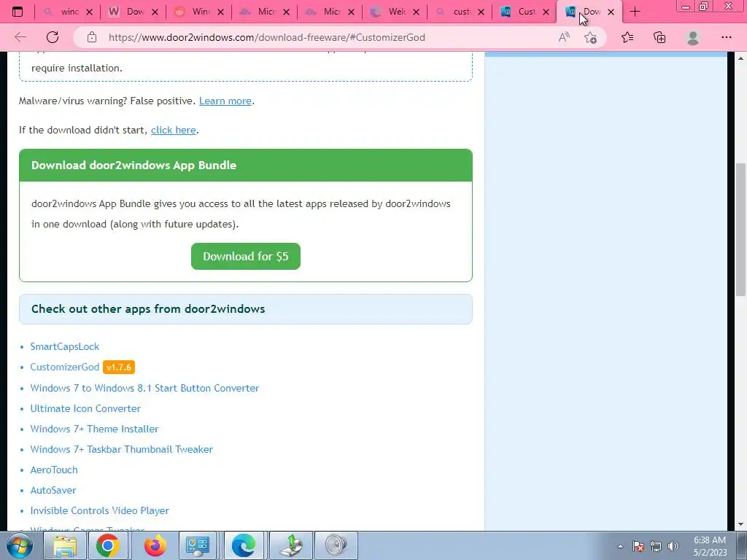Open Invisible Controls Video Player link
This screenshot has width=747, height=560.
coord(99,511)
